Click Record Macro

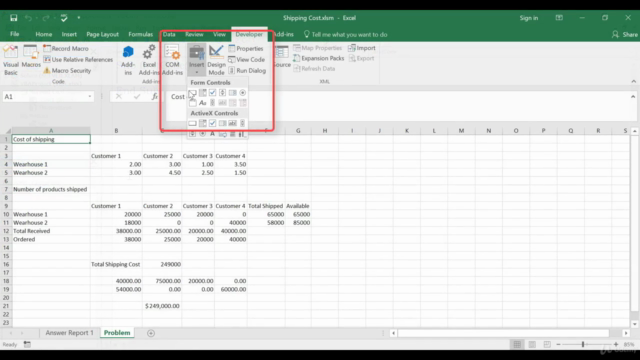coord(66,48)
